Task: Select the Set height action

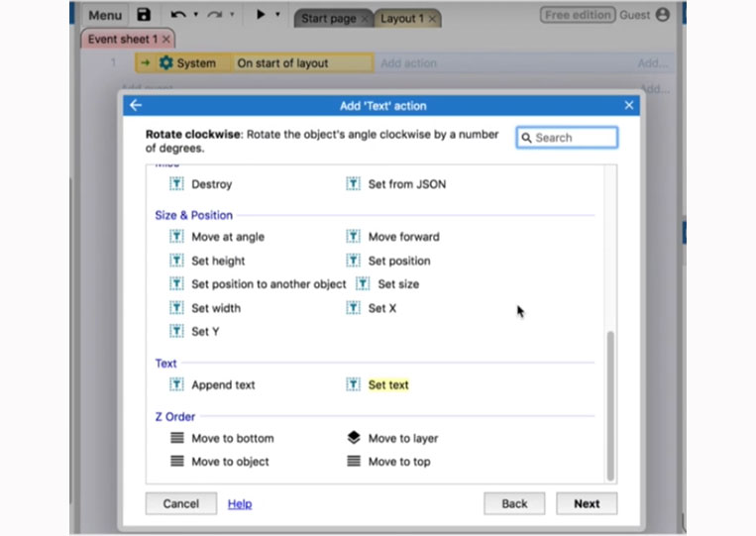Action: coord(218,261)
